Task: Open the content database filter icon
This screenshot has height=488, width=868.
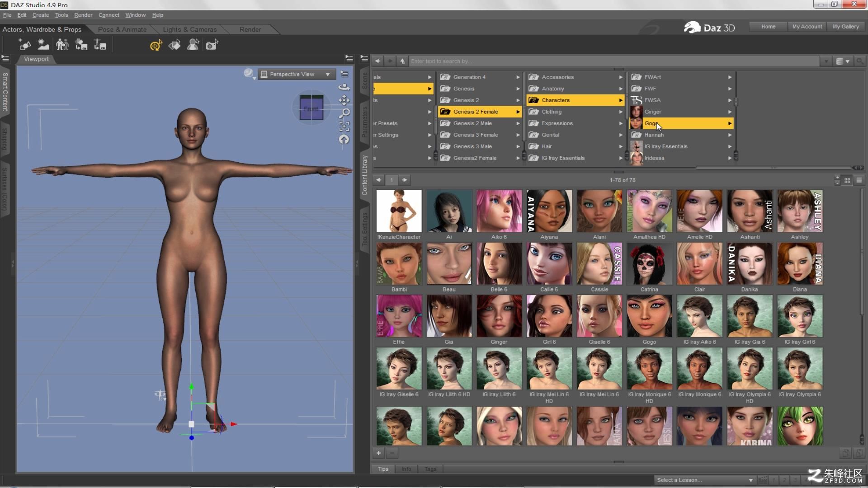Action: pyautogui.click(x=843, y=61)
